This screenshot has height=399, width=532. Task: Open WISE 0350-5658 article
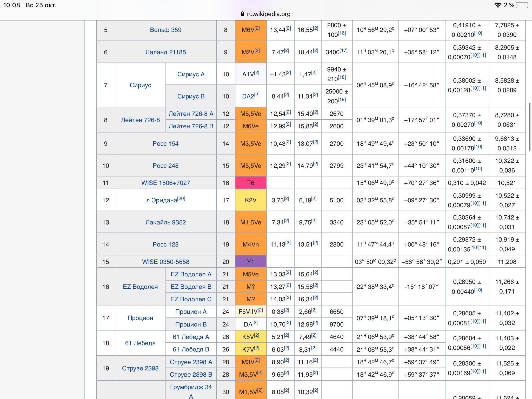click(x=165, y=262)
